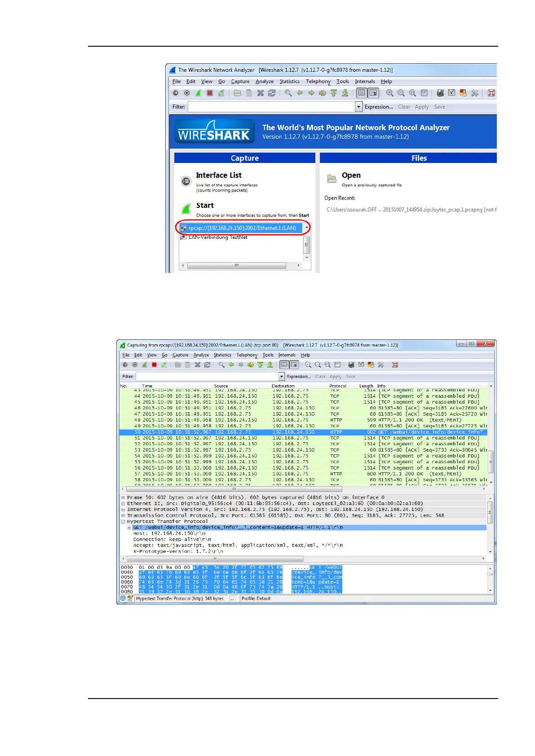
Task: Jump to last packet icon in Capturing window
Action: click(270, 365)
